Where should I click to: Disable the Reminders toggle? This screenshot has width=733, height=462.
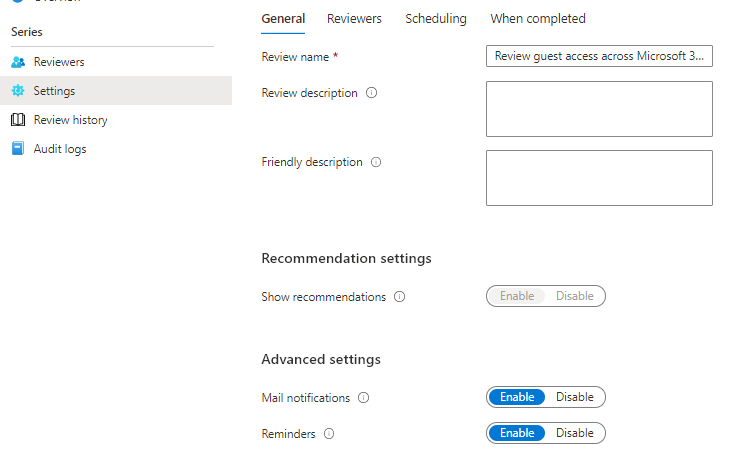575,433
